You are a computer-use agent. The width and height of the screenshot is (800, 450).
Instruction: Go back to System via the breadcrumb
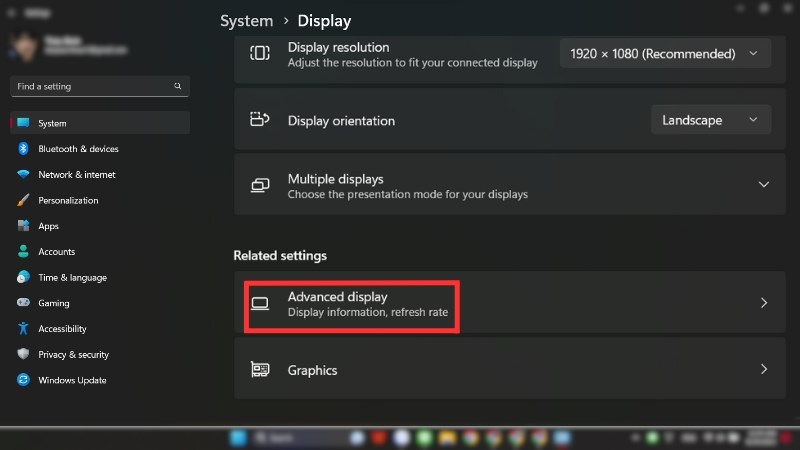click(x=246, y=21)
